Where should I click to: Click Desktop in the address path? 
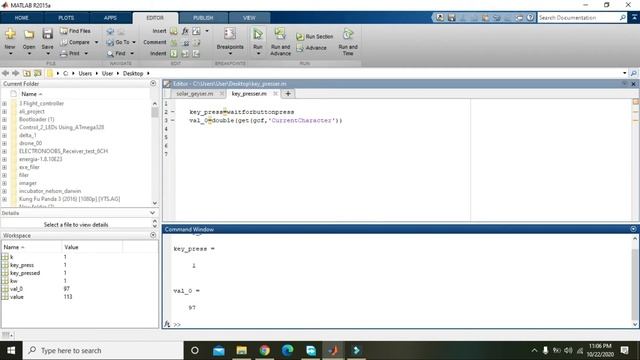(133, 73)
